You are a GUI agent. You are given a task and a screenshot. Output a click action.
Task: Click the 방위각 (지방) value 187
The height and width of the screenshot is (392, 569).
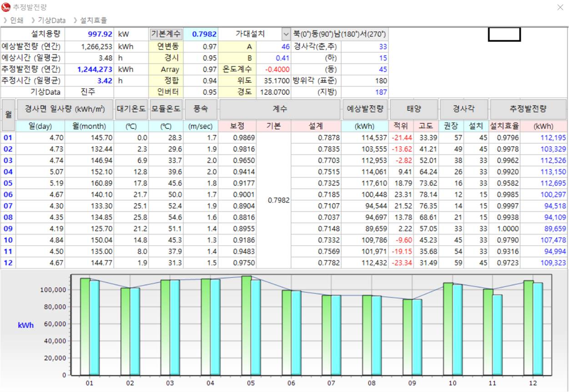tap(365, 92)
